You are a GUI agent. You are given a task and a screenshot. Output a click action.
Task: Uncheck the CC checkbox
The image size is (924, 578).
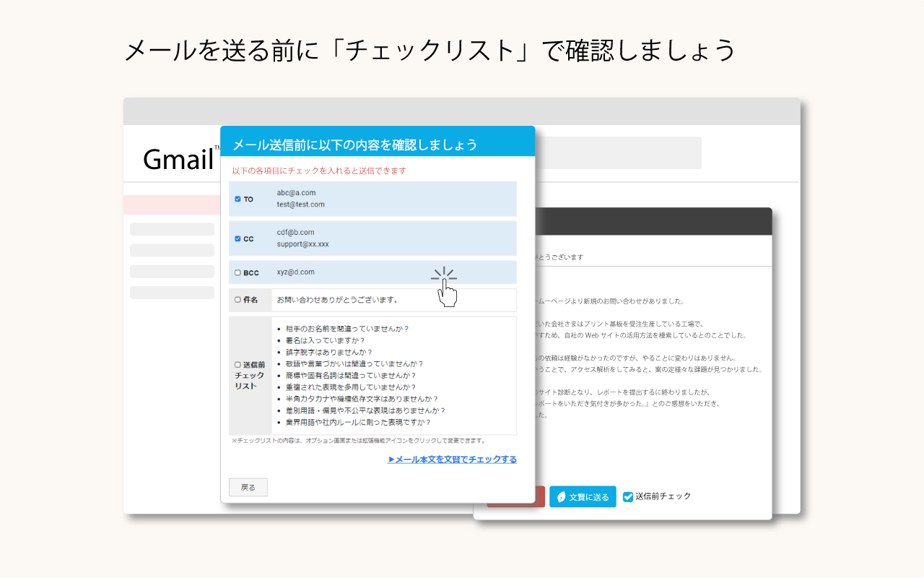click(x=237, y=238)
